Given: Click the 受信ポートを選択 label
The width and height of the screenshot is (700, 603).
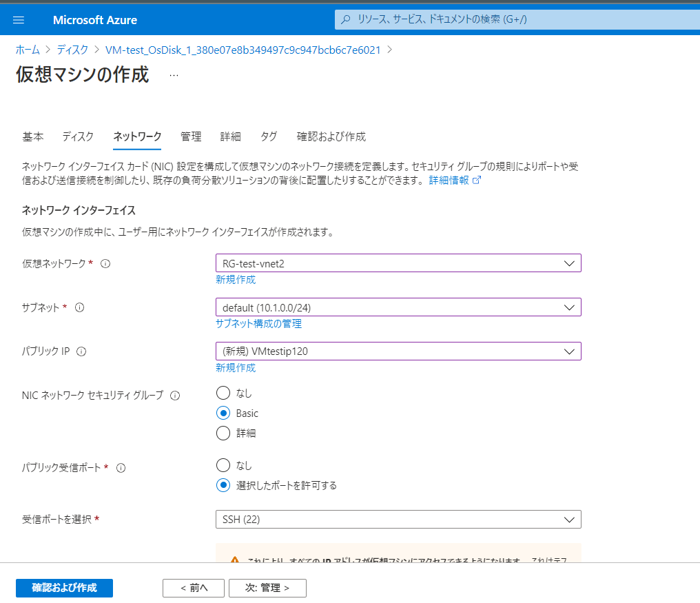Looking at the screenshot, I should tap(56, 520).
